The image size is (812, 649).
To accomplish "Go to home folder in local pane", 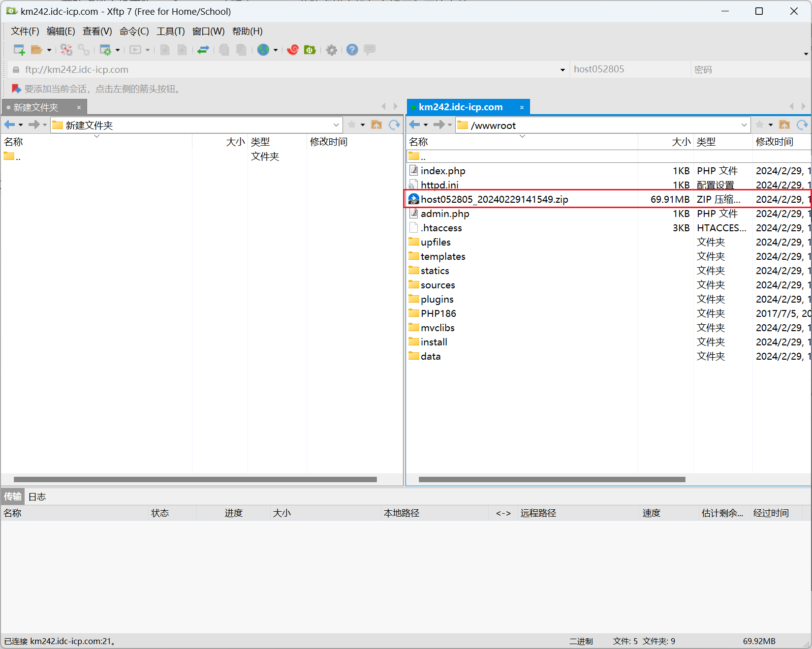I will 376,125.
